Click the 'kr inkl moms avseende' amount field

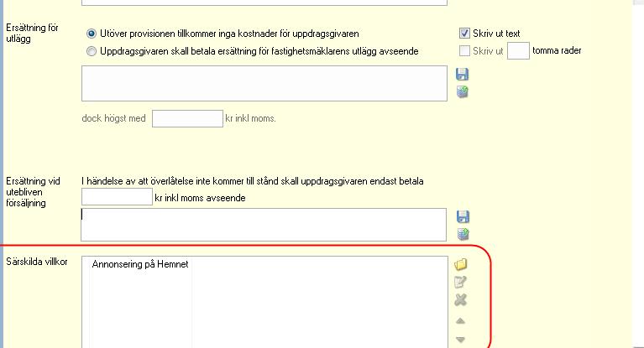click(117, 197)
